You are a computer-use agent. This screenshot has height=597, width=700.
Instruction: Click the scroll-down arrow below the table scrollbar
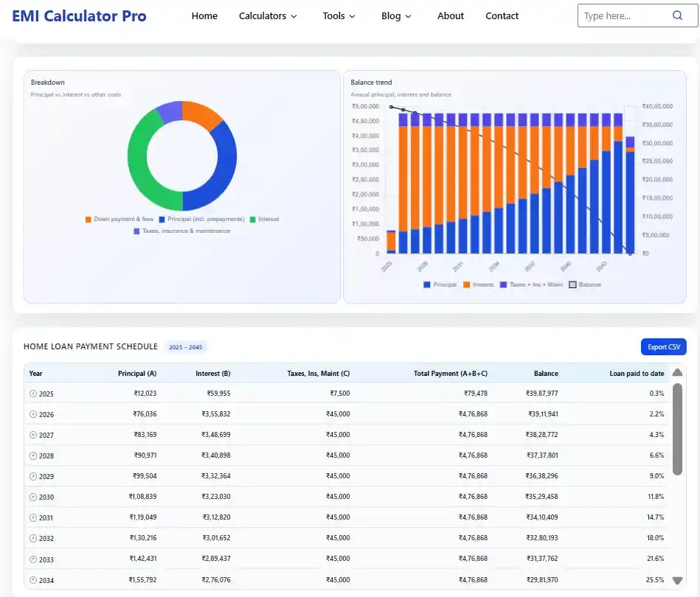click(677, 580)
